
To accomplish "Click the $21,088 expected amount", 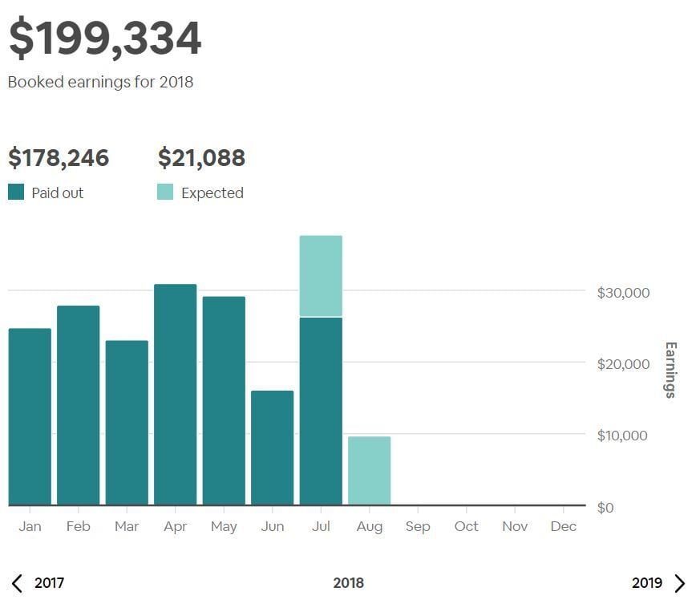I will pyautogui.click(x=201, y=158).
